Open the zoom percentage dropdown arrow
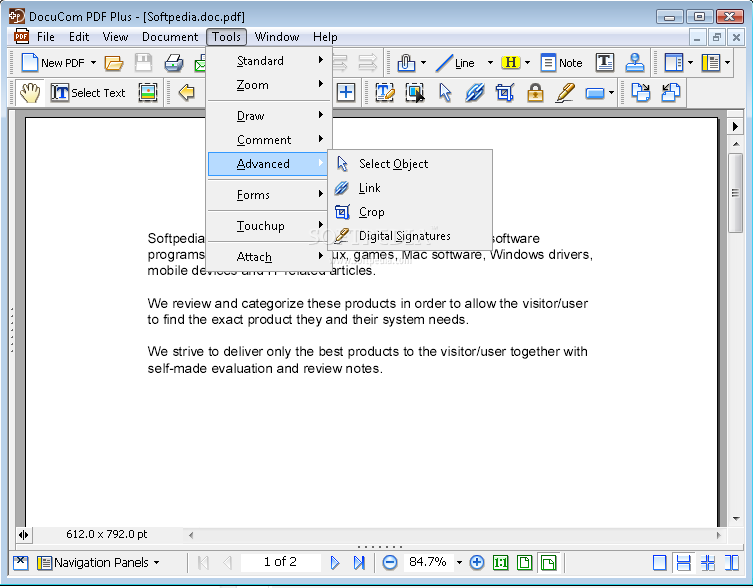753x588 pixels. tap(459, 562)
